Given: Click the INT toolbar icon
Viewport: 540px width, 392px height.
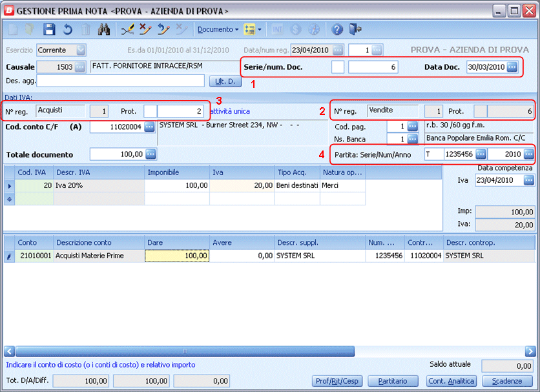Looking at the screenshot, I should pos(277,30).
